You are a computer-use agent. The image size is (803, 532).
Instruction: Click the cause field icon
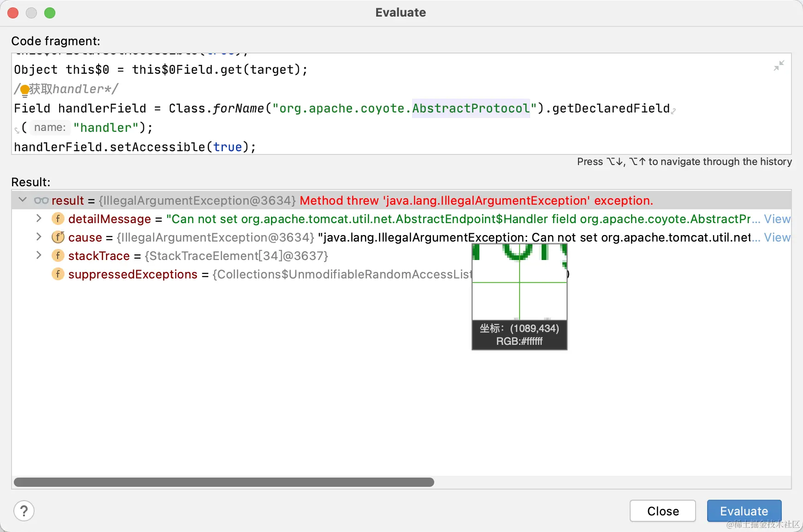[x=58, y=237]
